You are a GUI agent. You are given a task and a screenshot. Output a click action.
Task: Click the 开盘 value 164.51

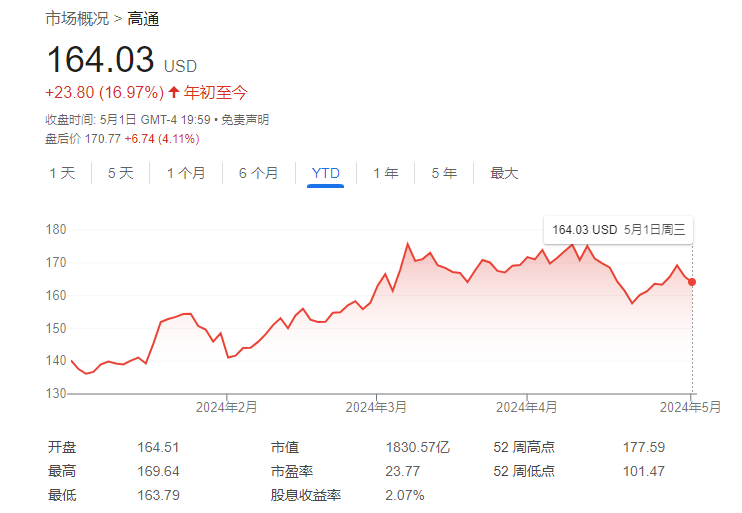point(158,447)
